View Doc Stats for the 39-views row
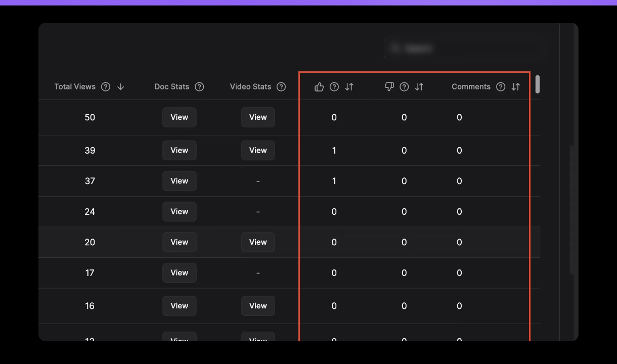 180,150
